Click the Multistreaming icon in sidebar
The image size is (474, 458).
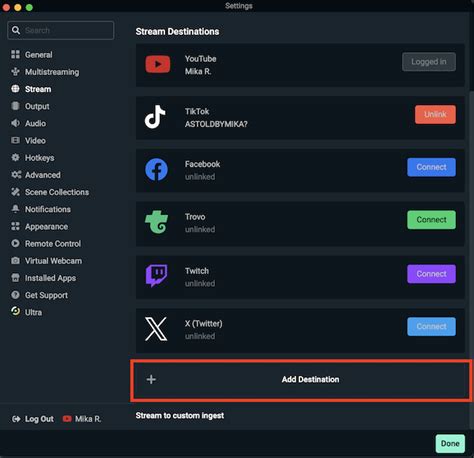pos(15,72)
